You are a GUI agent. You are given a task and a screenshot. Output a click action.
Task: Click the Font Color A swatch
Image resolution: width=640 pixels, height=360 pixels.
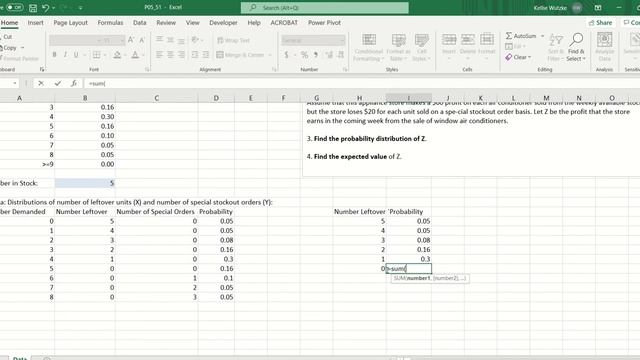[x=135, y=55]
